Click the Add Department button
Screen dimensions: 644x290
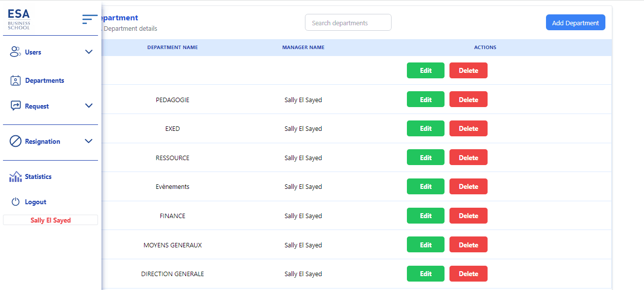coord(575,22)
